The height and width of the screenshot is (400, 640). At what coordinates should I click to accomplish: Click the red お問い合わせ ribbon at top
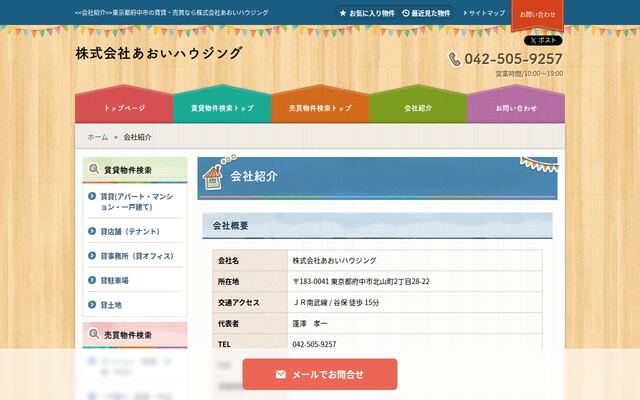tap(537, 15)
